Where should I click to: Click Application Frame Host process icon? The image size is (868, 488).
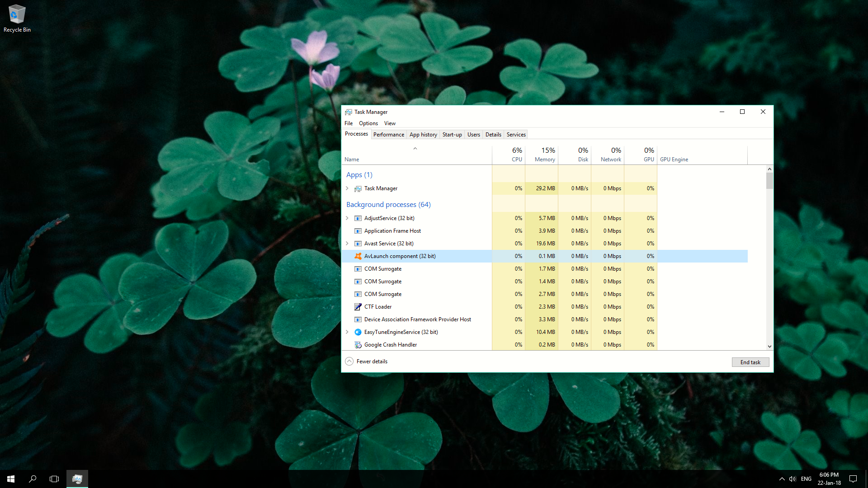pos(358,231)
